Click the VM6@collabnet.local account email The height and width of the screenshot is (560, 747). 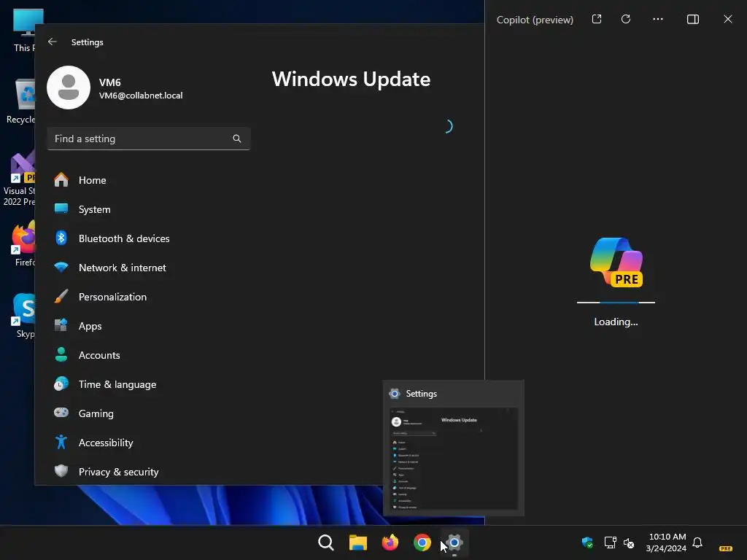coord(141,96)
